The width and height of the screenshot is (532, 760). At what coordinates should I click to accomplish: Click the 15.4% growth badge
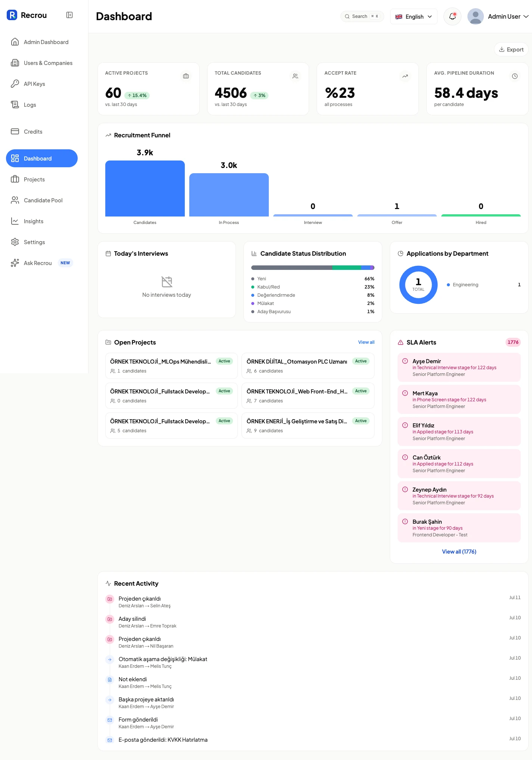(137, 96)
